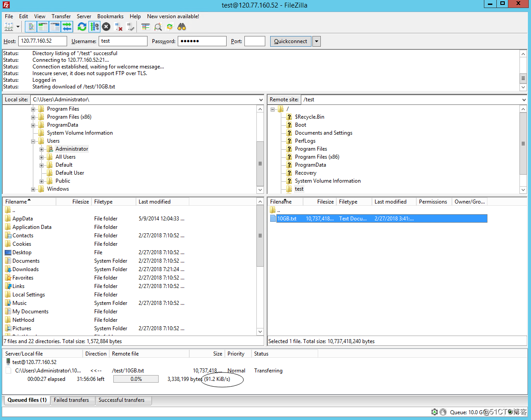
Task: Sort remote files by Filesize column
Action: [319, 201]
